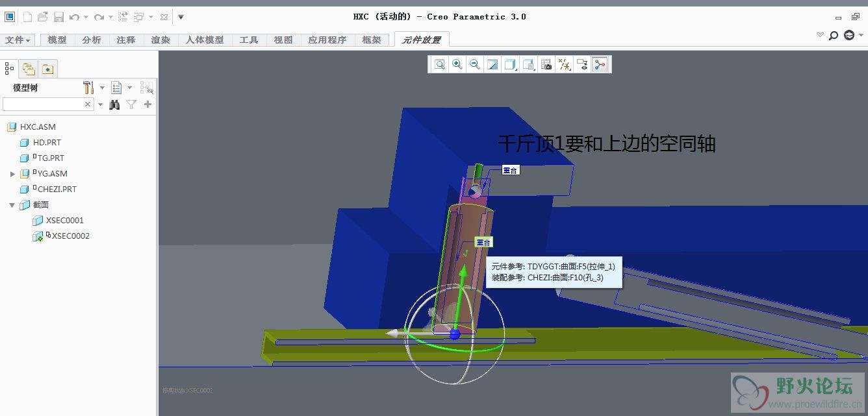The image size is (868, 416).
Task: Select the 元件放置 ribbon tab
Action: coord(421,40)
